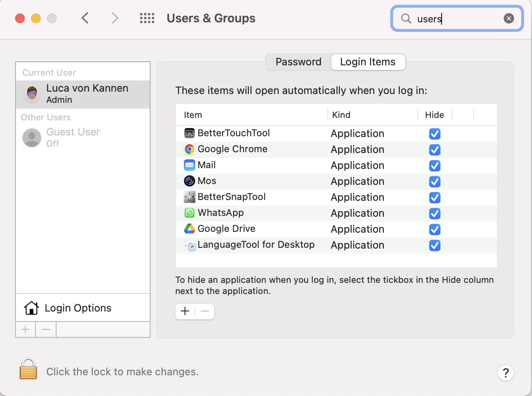Image resolution: width=532 pixels, height=396 pixels.
Task: Uncheck Hide for Mail
Action: click(434, 166)
